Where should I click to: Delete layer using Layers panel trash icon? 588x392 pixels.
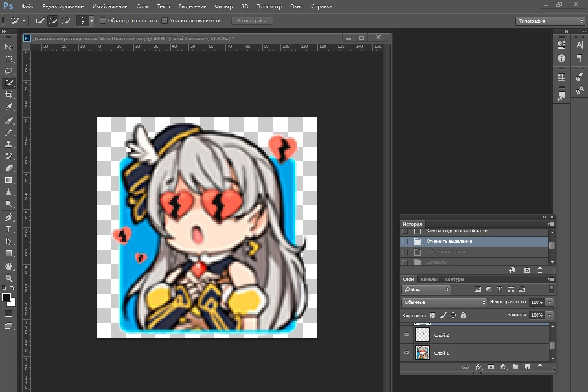click(540, 367)
